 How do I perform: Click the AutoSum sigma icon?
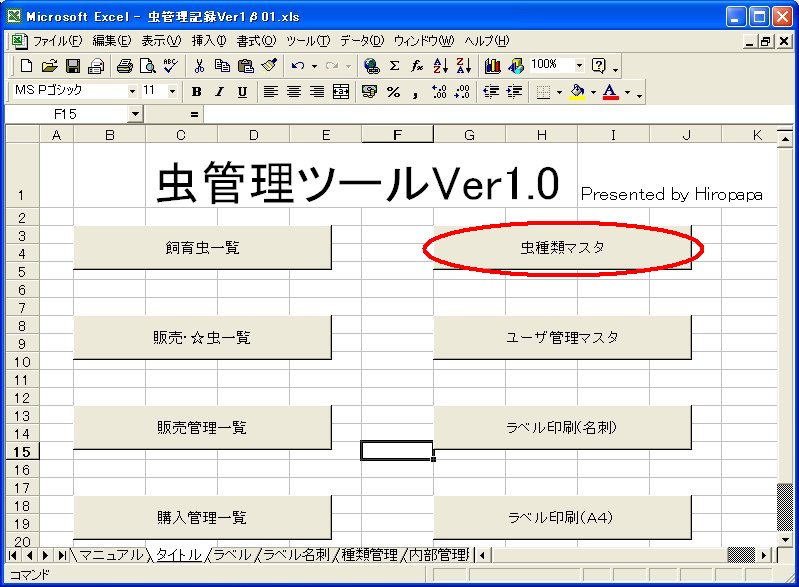pyautogui.click(x=394, y=66)
